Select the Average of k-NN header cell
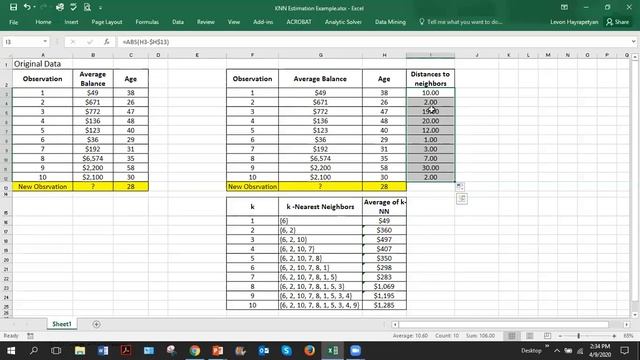 point(384,207)
